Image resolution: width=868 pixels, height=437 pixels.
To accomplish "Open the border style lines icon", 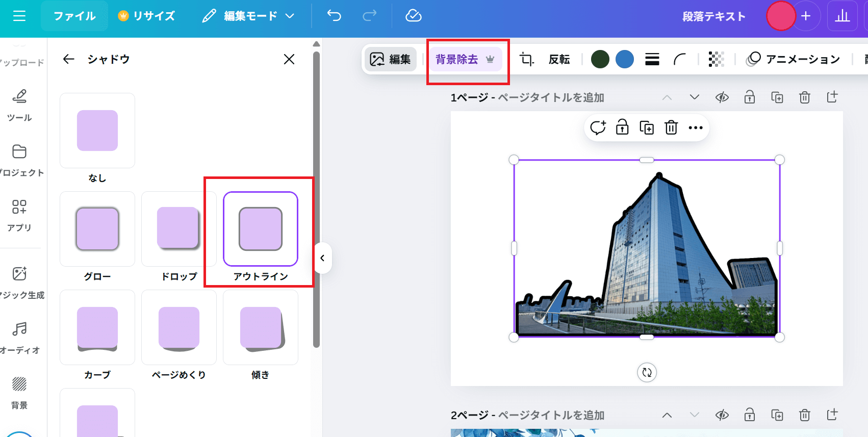I will 652,59.
